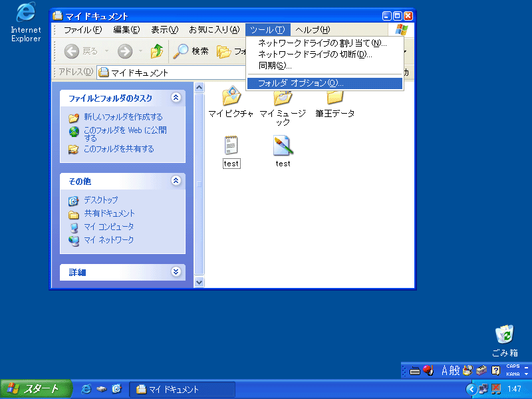This screenshot has width=532, height=399.
Task: Collapse ファイルとフォルダのタスク panel
Action: click(176, 98)
